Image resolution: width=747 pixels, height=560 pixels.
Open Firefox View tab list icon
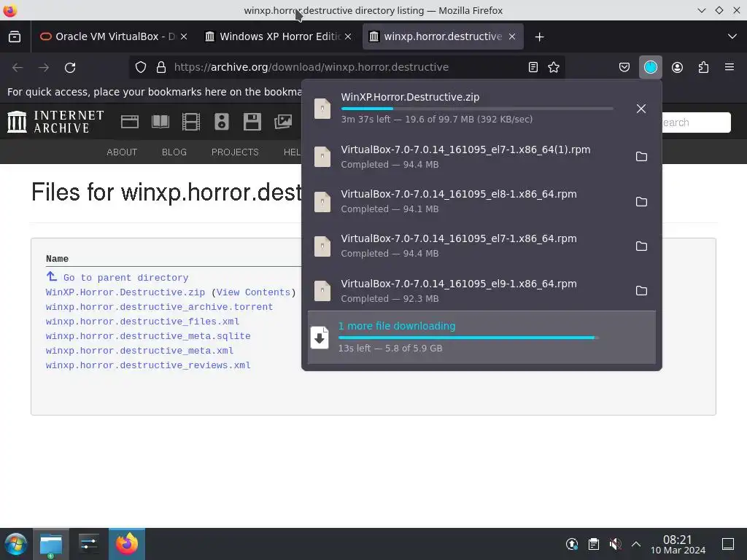click(x=15, y=36)
